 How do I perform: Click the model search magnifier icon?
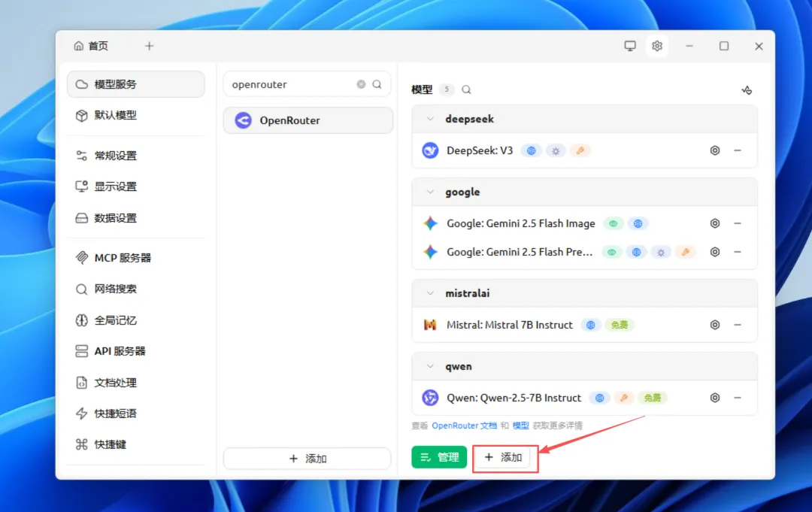tap(466, 89)
